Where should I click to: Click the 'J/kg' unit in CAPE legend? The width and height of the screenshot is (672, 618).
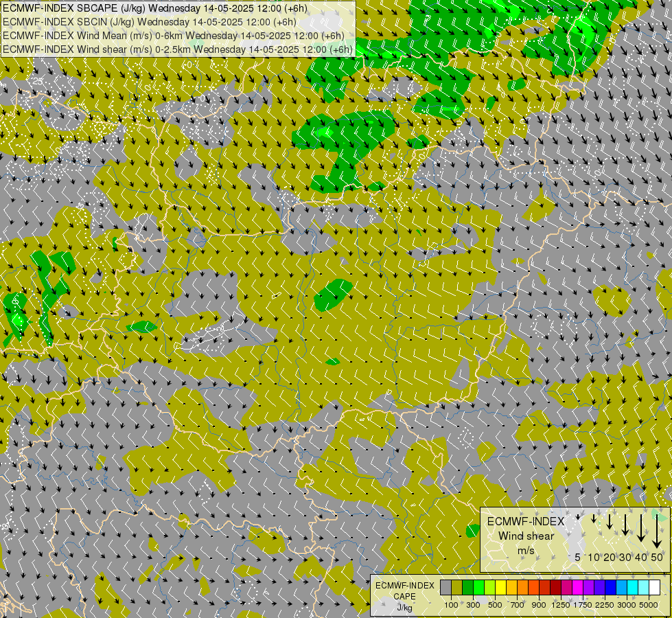(x=404, y=608)
